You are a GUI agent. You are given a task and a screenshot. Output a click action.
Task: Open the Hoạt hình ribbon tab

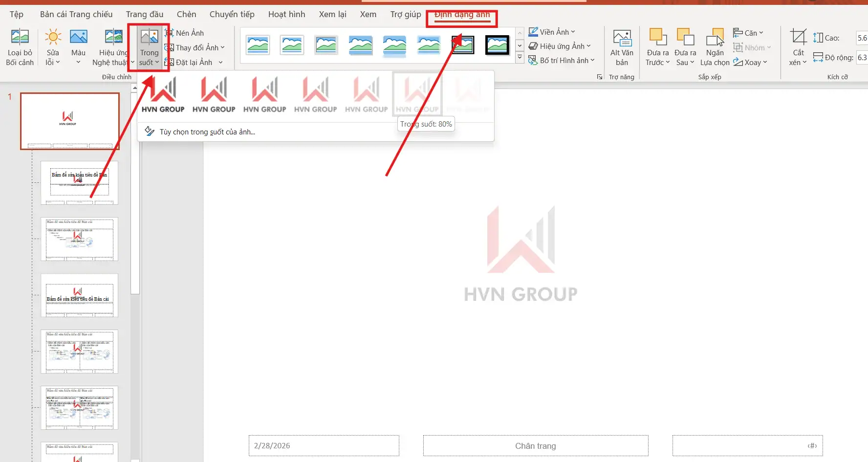coord(287,14)
